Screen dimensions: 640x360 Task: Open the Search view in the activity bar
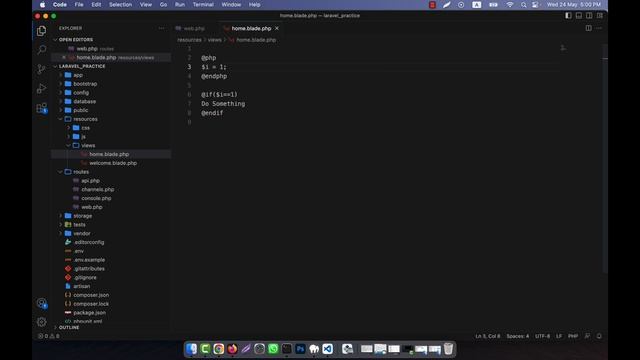click(41, 50)
